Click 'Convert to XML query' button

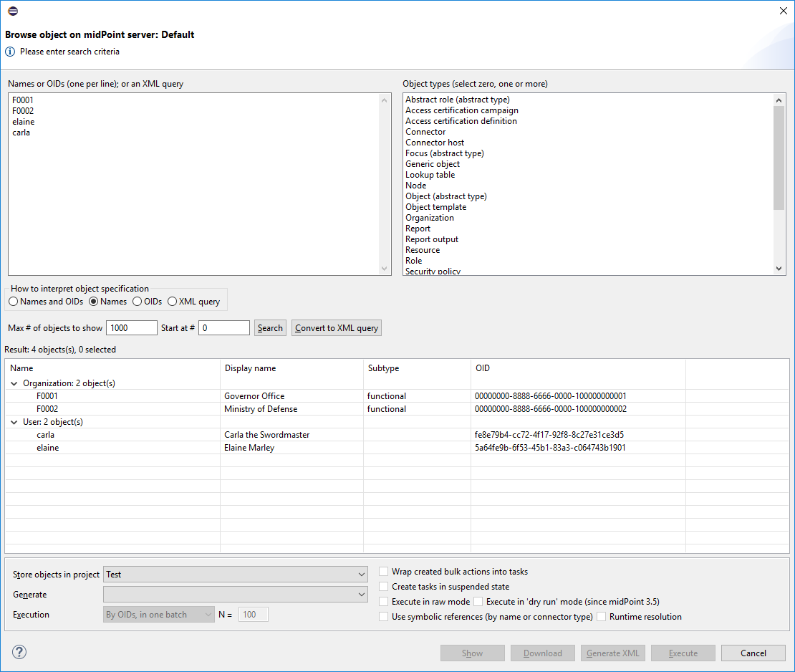336,328
